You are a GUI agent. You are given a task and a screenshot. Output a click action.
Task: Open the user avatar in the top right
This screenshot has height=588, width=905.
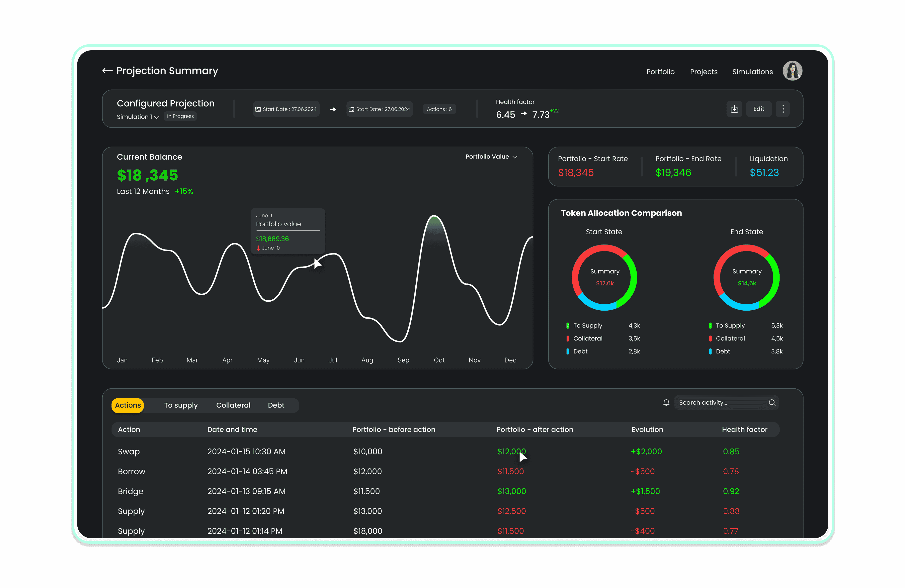tap(792, 71)
